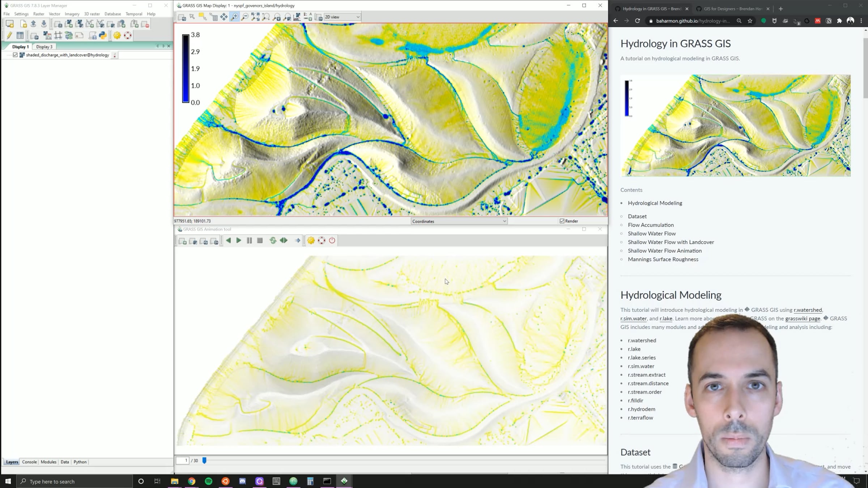Toggle the animation loop/repeat icon
868x488 pixels.
[x=273, y=240]
